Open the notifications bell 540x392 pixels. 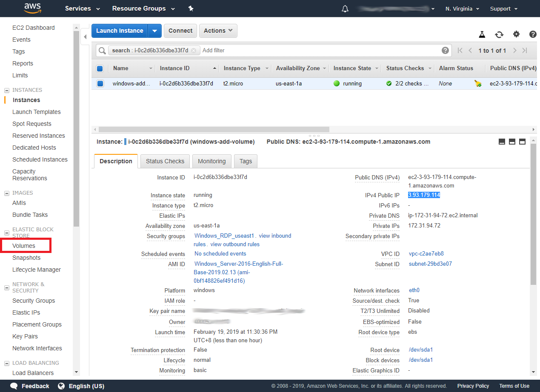pos(345,8)
